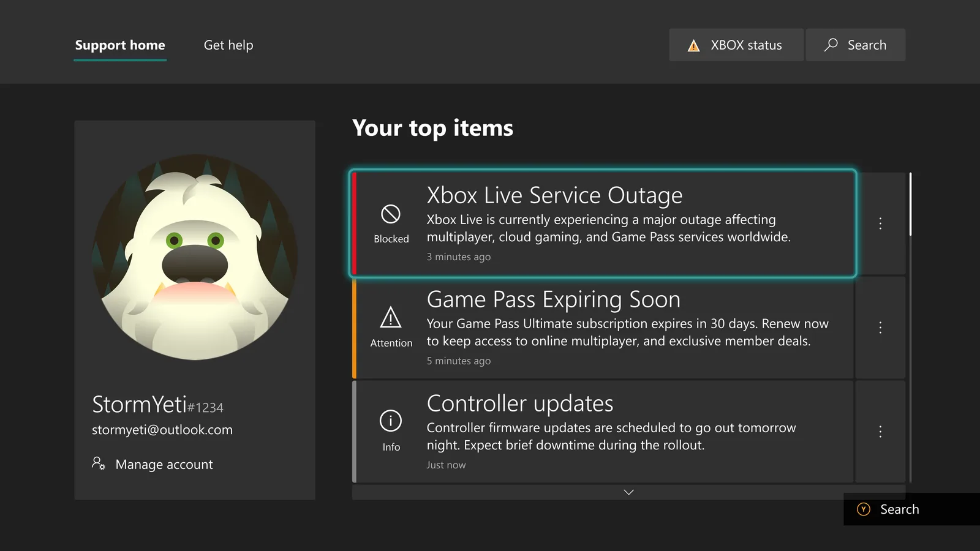Click the magnifying glass icon in top Search

coord(831,45)
